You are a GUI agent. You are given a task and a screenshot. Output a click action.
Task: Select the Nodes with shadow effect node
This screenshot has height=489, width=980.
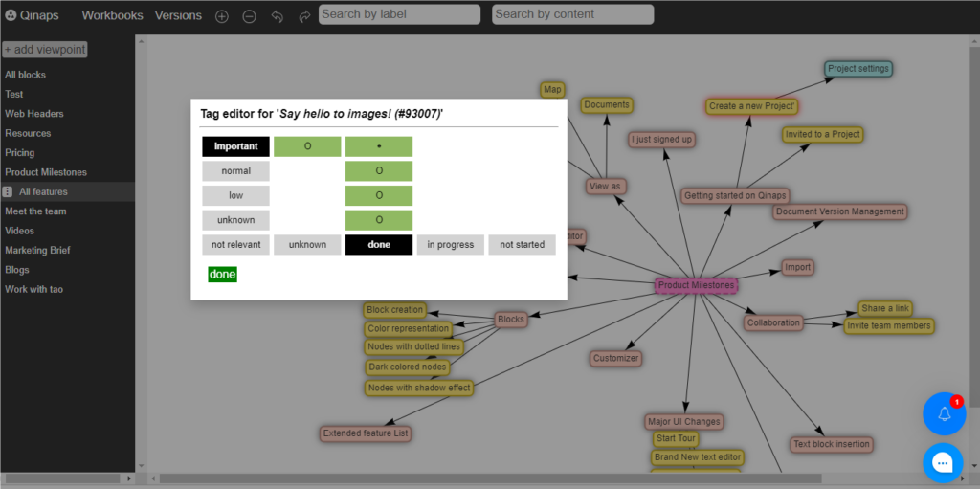coord(419,388)
